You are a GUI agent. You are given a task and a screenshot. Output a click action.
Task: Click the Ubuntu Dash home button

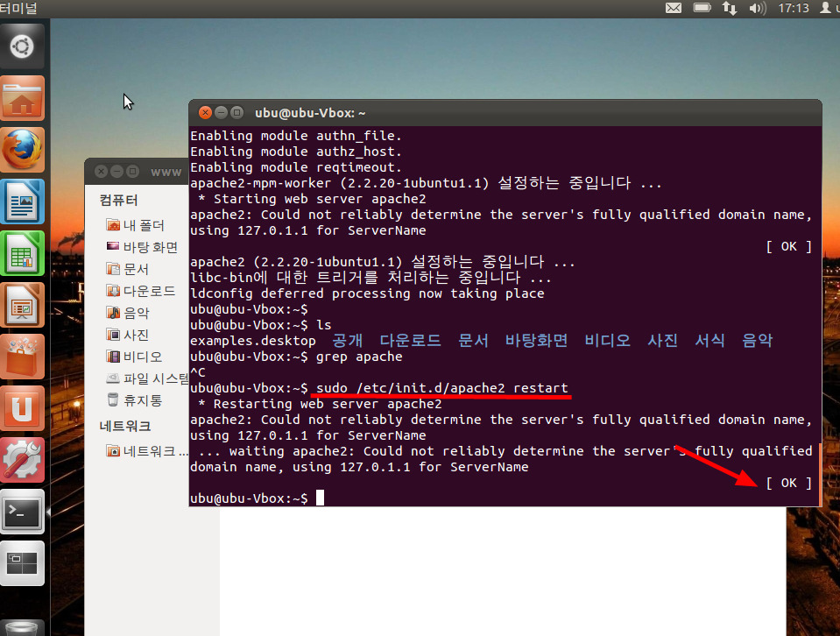pos(23,47)
